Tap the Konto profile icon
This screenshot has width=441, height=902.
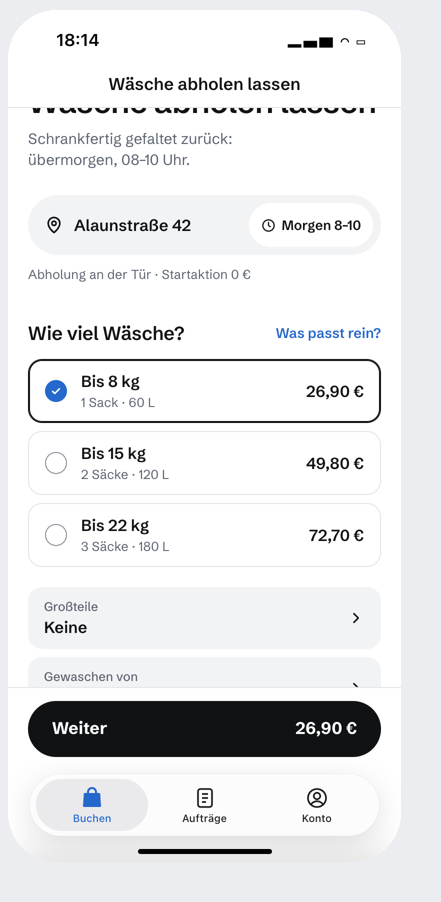click(317, 798)
